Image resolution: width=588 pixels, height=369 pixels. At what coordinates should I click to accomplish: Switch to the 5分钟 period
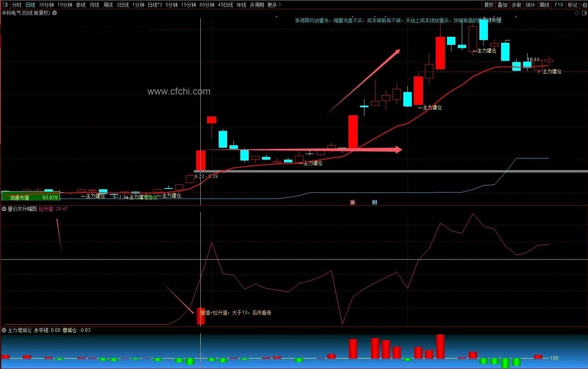click(x=171, y=5)
